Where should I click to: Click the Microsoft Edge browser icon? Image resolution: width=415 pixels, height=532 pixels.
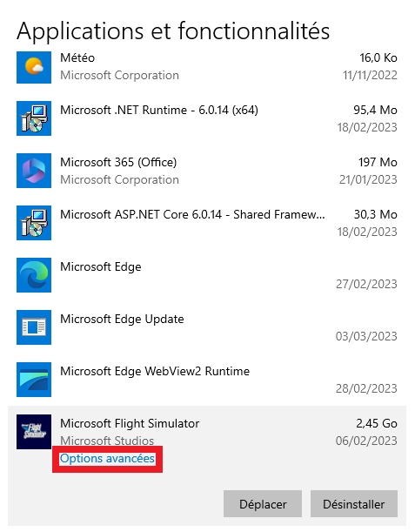tap(34, 275)
